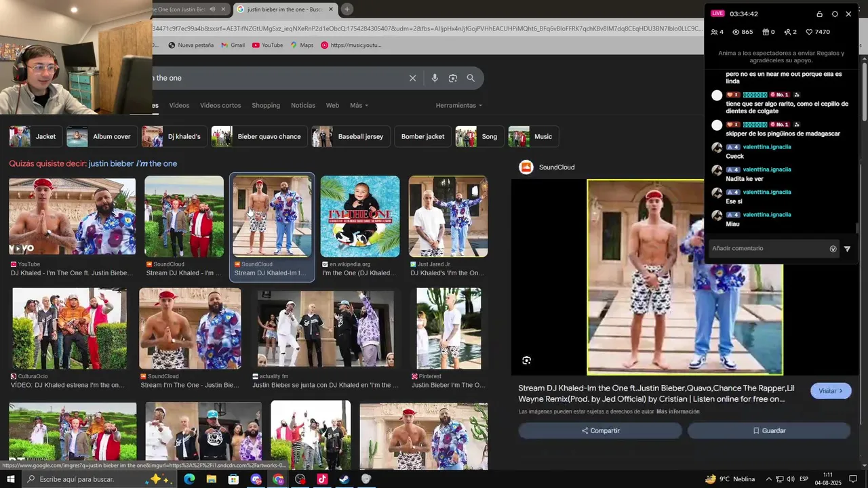Click the Compartir button
Image resolution: width=868 pixels, height=488 pixels.
600,430
